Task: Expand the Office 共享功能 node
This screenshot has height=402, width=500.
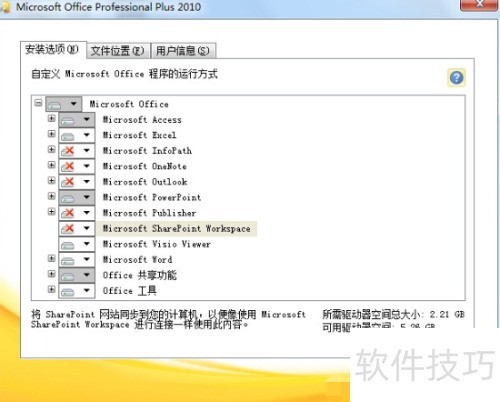Action: click(x=51, y=274)
